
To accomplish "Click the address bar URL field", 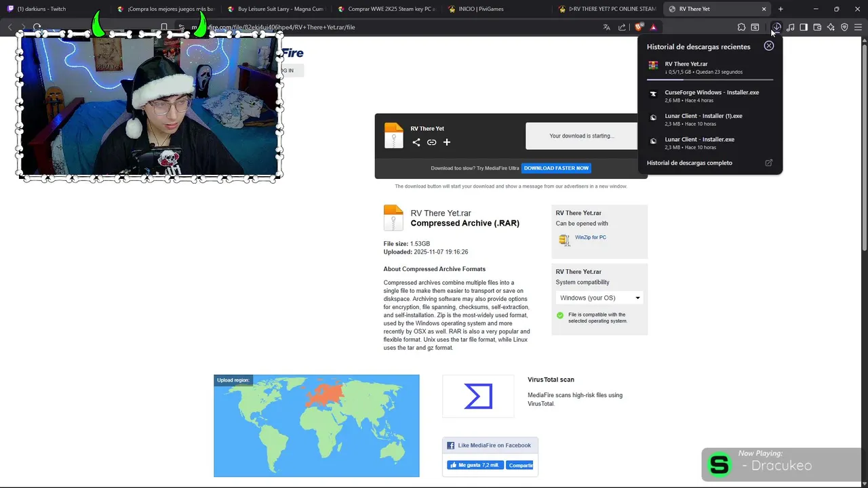I will coord(387,27).
